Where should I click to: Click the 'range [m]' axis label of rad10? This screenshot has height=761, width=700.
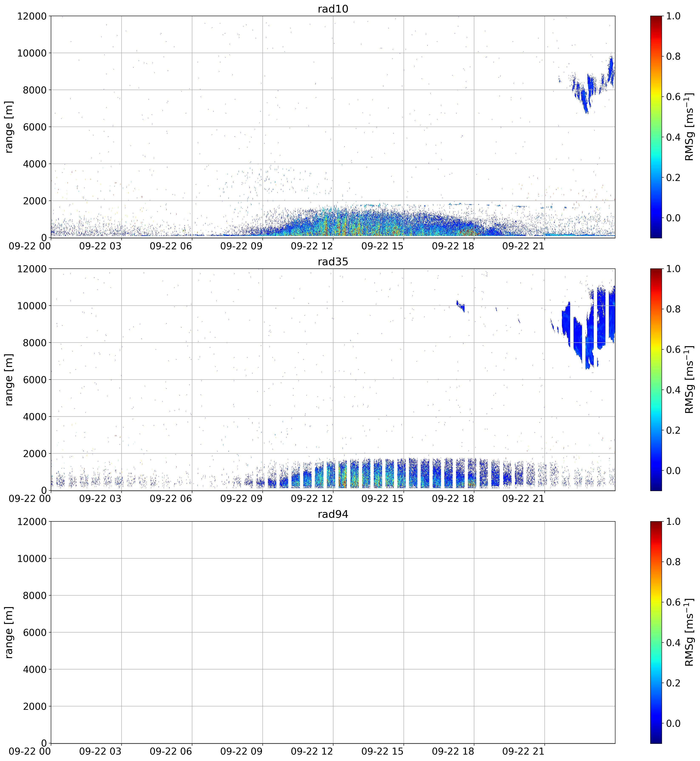[9, 127]
